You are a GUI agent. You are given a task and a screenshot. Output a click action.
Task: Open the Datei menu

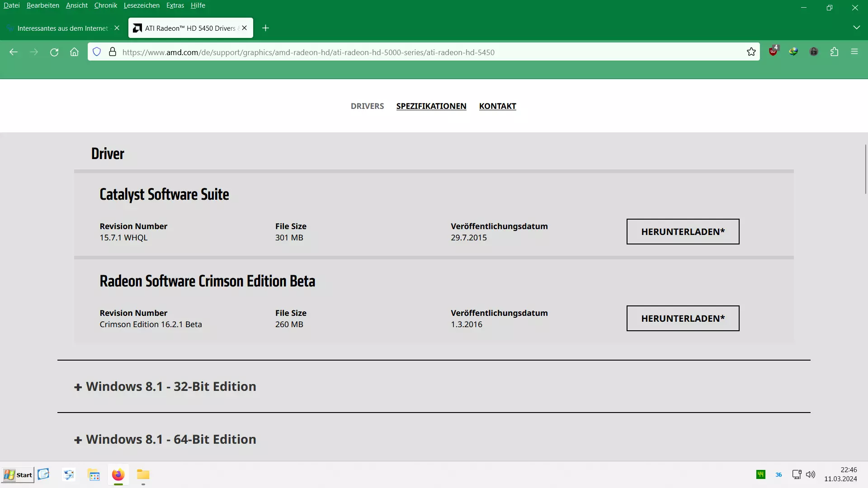[x=12, y=5]
